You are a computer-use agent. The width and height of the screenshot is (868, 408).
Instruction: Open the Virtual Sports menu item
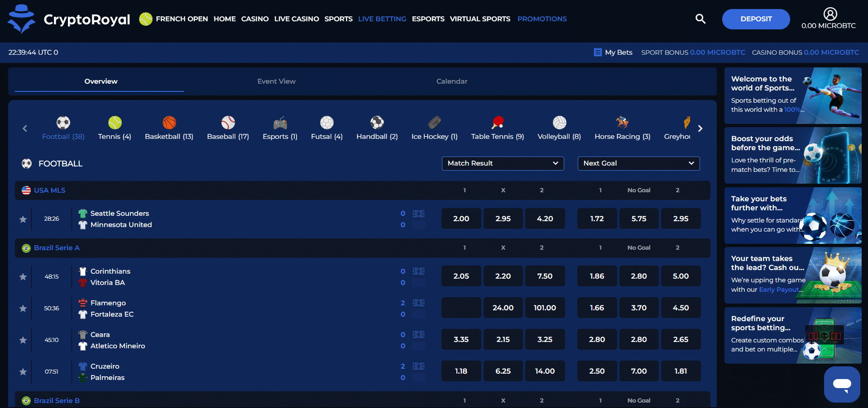tap(480, 19)
